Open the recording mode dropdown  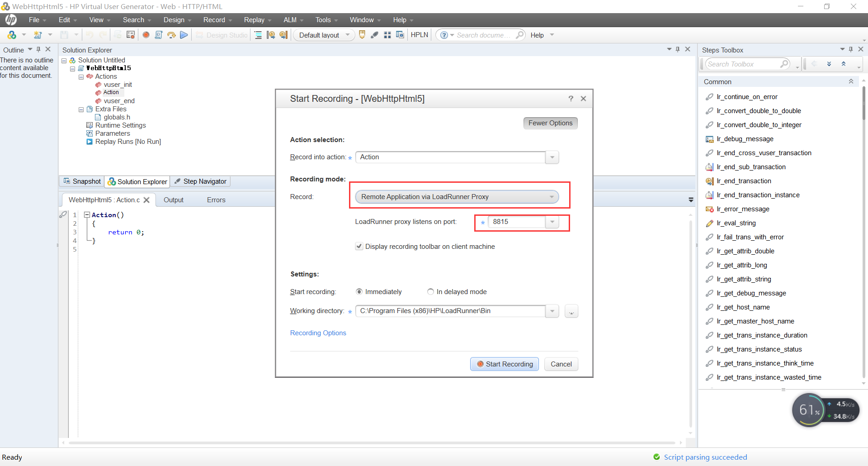click(x=551, y=196)
